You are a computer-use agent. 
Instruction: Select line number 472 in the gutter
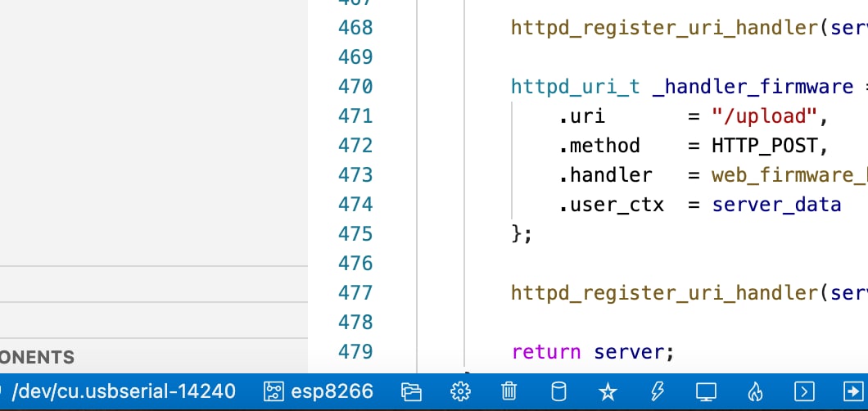(x=355, y=146)
